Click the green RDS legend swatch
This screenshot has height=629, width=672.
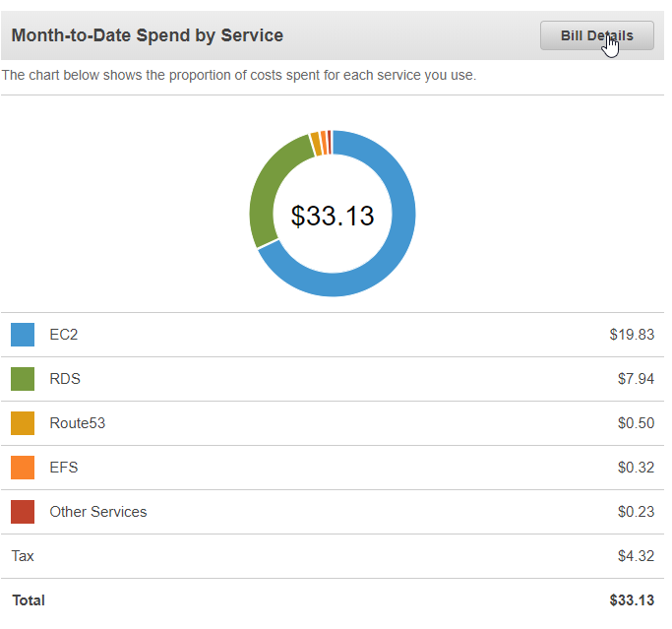click(x=23, y=379)
